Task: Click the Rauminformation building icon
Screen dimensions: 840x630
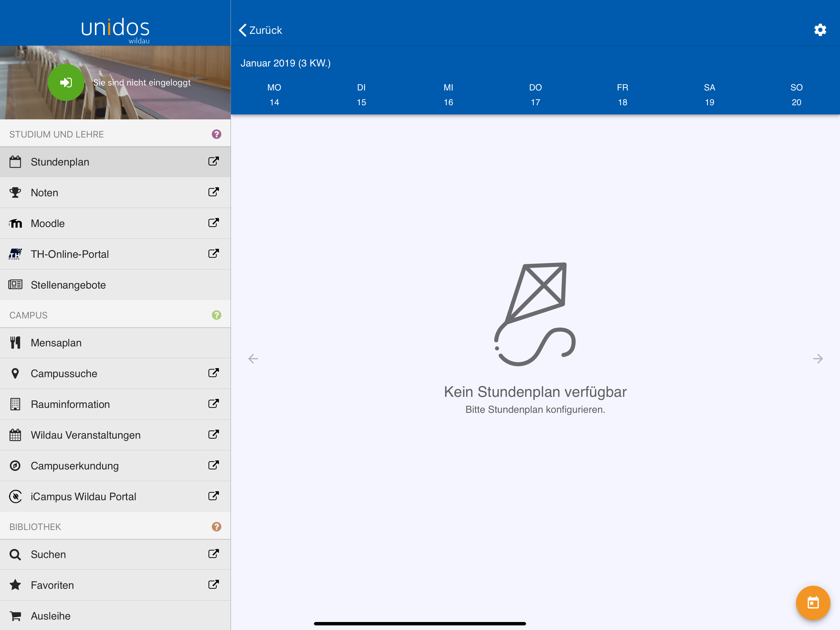Action: click(15, 404)
